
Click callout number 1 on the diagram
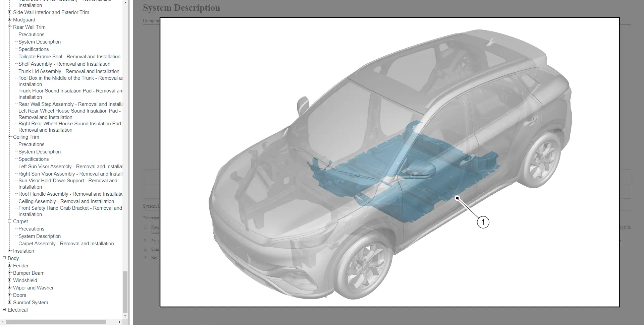coord(483,222)
